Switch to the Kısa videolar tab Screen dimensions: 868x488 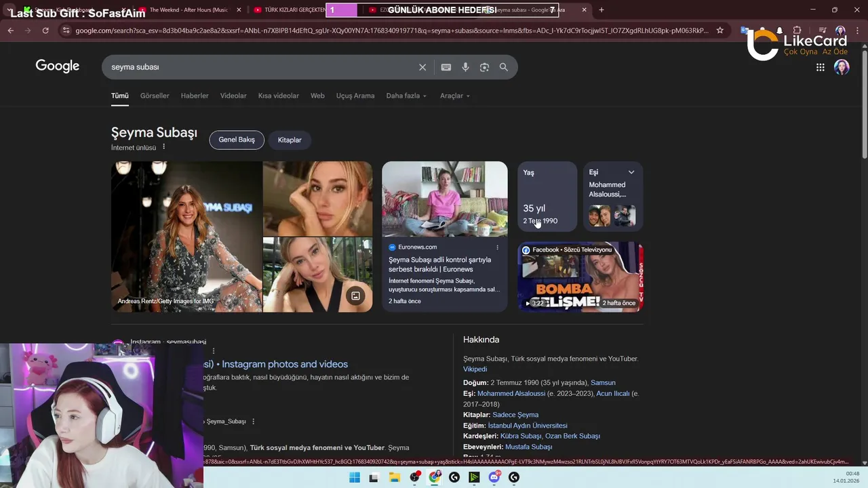pyautogui.click(x=278, y=96)
